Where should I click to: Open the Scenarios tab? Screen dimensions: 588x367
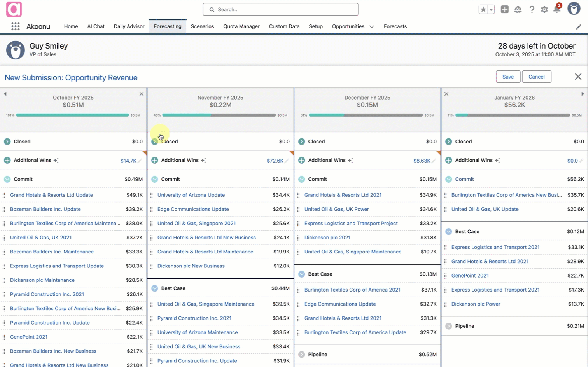[x=202, y=26]
